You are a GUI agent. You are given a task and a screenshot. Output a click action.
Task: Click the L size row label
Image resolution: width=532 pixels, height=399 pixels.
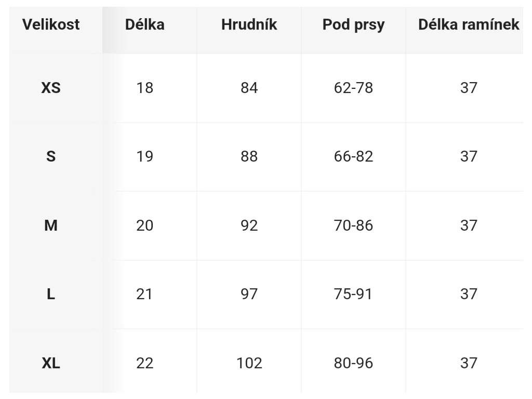pyautogui.click(x=51, y=294)
